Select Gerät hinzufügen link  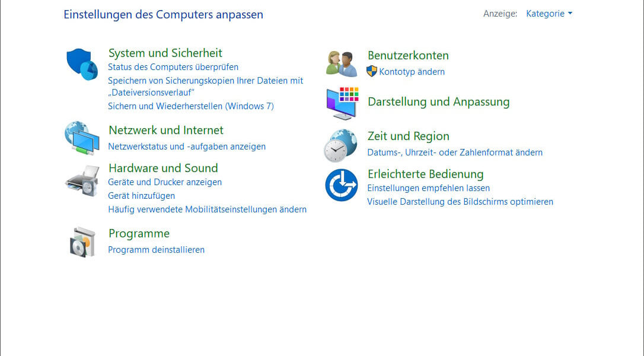pyautogui.click(x=141, y=195)
